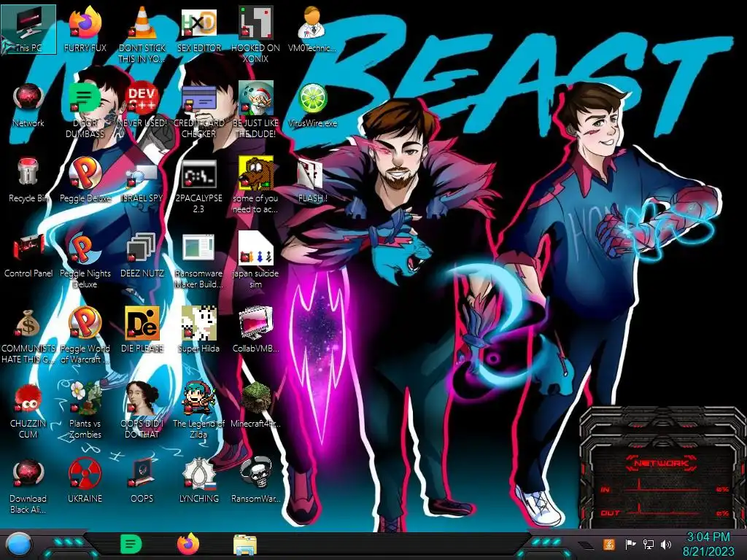Open the CollabVMB... monitor icon
The height and width of the screenshot is (560, 747).
tap(255, 330)
